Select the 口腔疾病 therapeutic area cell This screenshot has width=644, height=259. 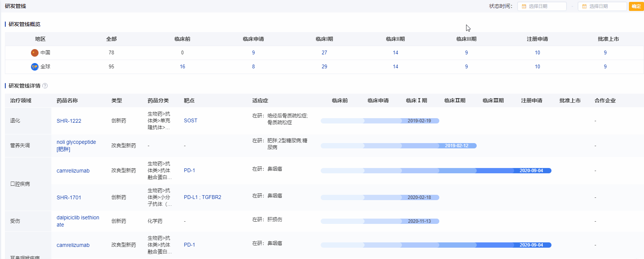coord(28,184)
